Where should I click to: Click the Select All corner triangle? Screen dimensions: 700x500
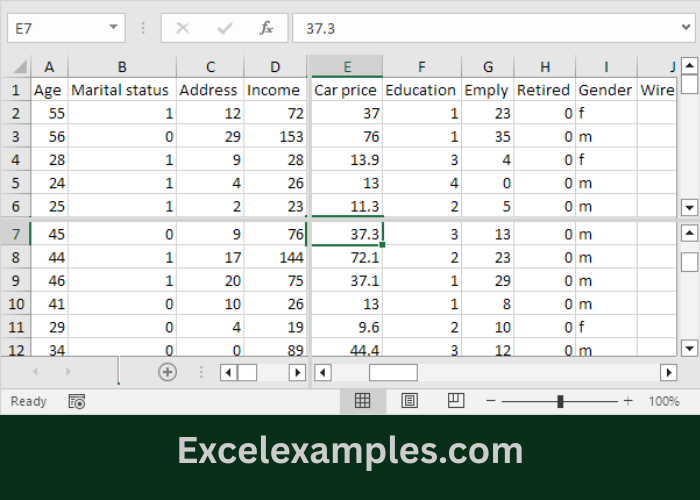tap(19, 67)
